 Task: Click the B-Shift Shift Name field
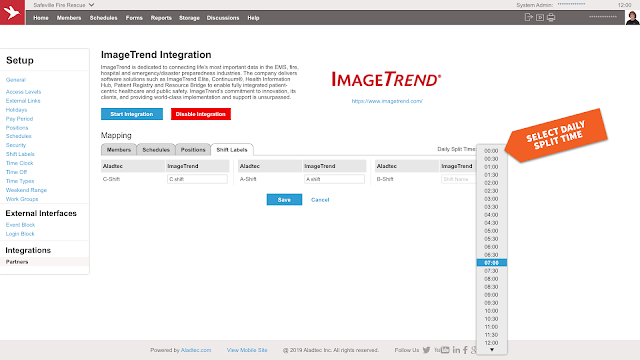point(459,179)
